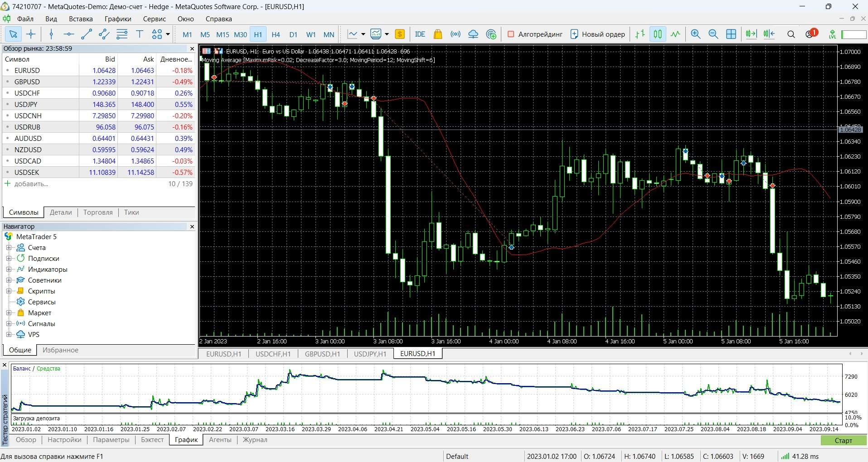Screen dimensions: 868x462
Task: Switch to bar chart display
Action: 640,34
